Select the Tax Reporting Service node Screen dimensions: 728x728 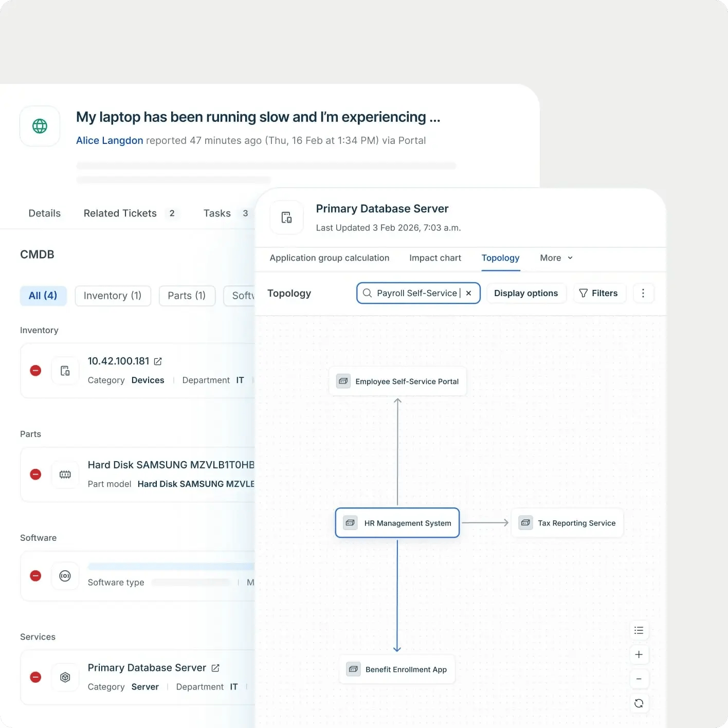point(567,523)
